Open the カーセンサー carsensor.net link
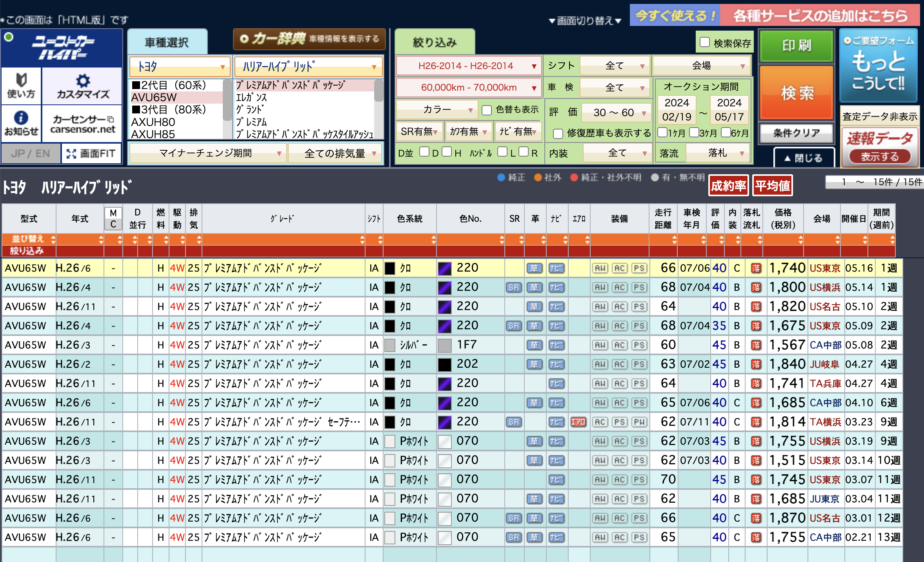The image size is (924, 562). (82, 124)
